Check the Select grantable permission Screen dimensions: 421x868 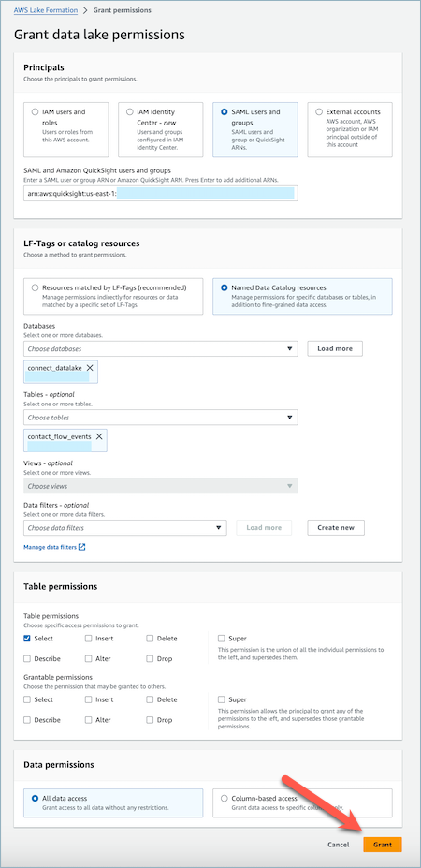point(27,699)
